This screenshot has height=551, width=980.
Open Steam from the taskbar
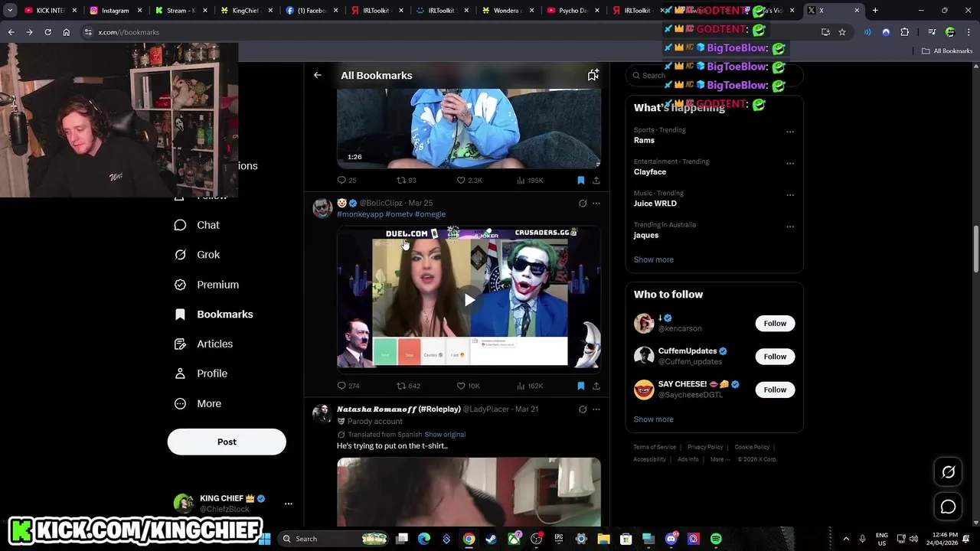tap(492, 539)
